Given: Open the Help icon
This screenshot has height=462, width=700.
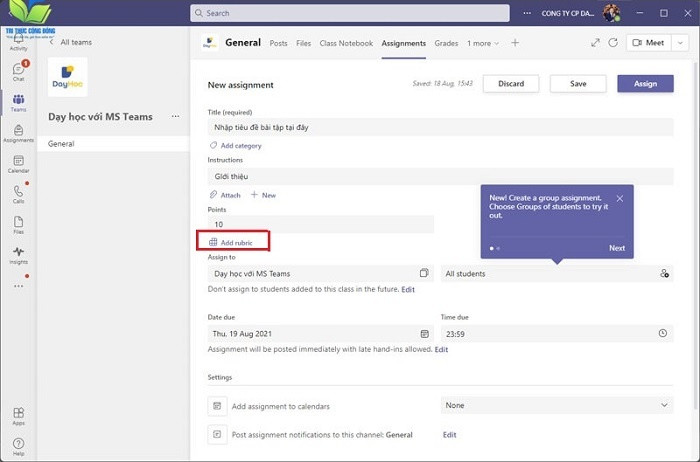Looking at the screenshot, I should (x=18, y=447).
